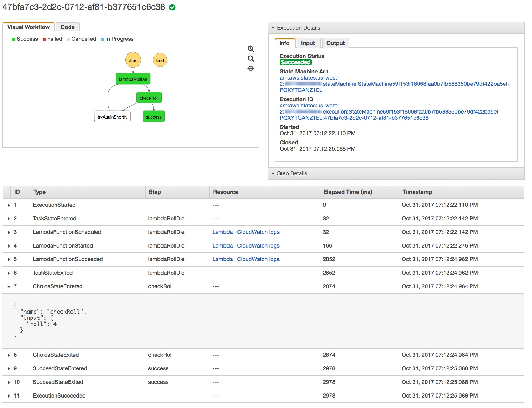Expand the ExecutionStarted event row
The width and height of the screenshot is (532, 408).
[9, 205]
